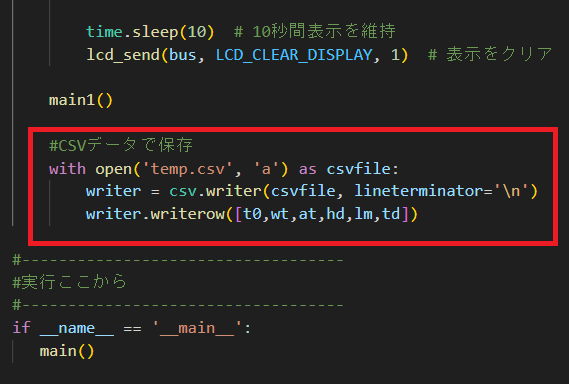The width and height of the screenshot is (569, 384).
Task: Click the time.sleep(10) call
Action: [150, 32]
